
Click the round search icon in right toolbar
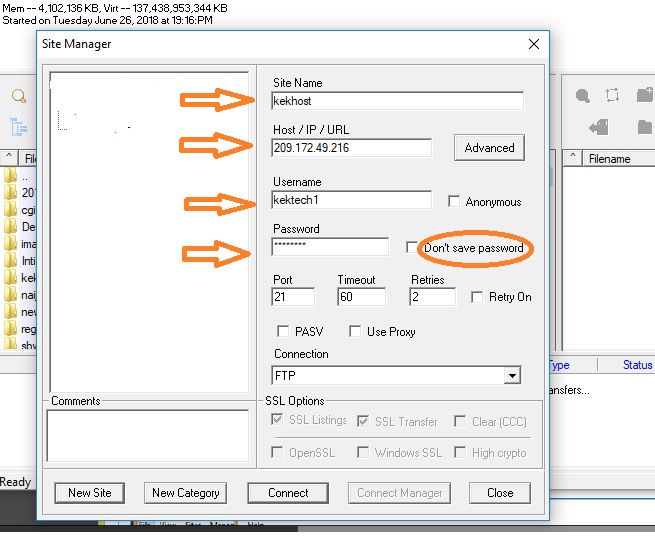[x=582, y=96]
